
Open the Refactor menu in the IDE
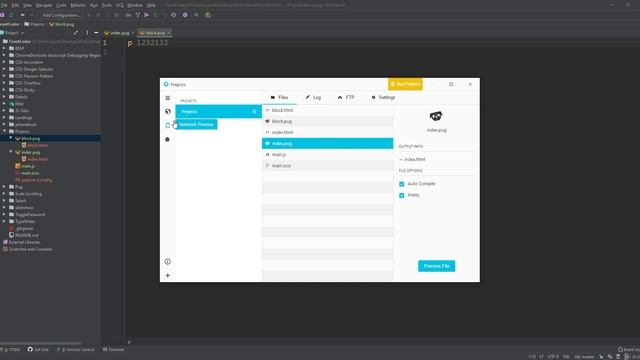[x=78, y=5]
